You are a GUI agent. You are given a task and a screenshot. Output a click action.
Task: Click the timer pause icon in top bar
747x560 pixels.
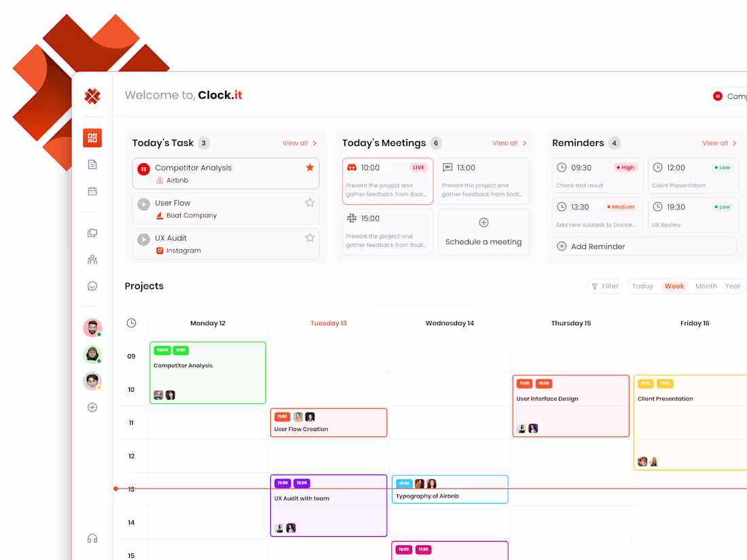click(x=718, y=96)
